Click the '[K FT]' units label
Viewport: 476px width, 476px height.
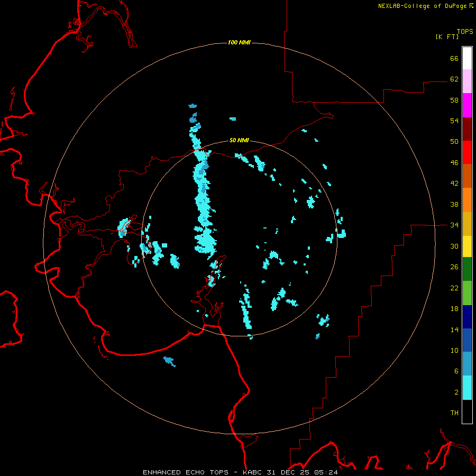pyautogui.click(x=447, y=37)
